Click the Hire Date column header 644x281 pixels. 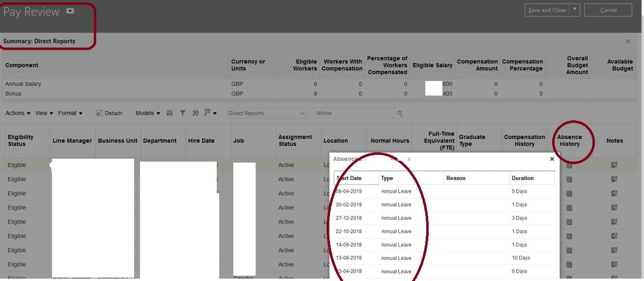click(208, 141)
